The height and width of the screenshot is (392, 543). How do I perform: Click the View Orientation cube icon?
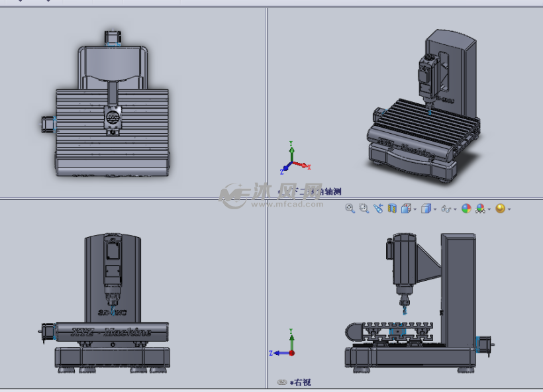point(406,209)
